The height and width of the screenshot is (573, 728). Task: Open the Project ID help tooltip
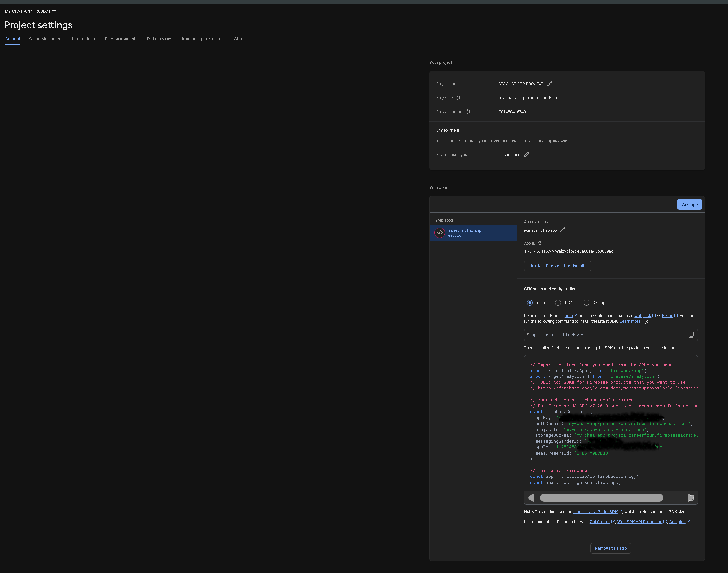pos(458,98)
